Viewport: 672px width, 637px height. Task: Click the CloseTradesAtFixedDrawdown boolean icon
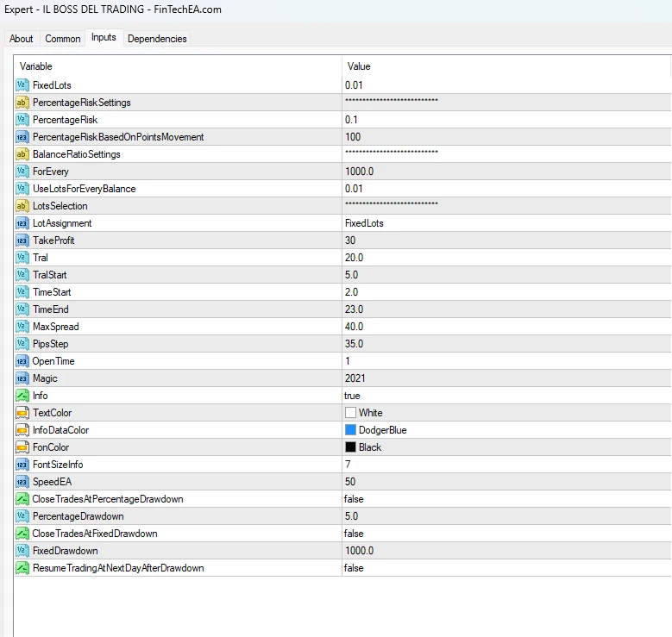pyautogui.click(x=22, y=534)
